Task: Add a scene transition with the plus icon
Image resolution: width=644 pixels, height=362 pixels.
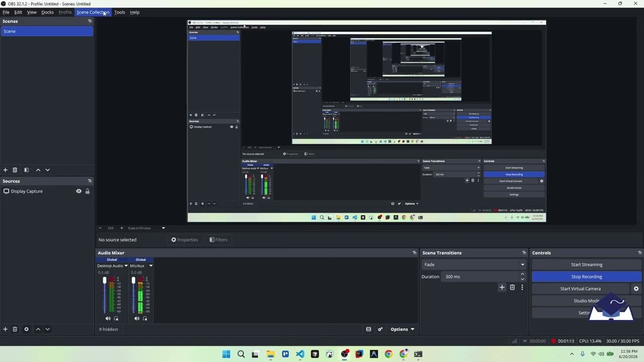Action: (x=502, y=287)
